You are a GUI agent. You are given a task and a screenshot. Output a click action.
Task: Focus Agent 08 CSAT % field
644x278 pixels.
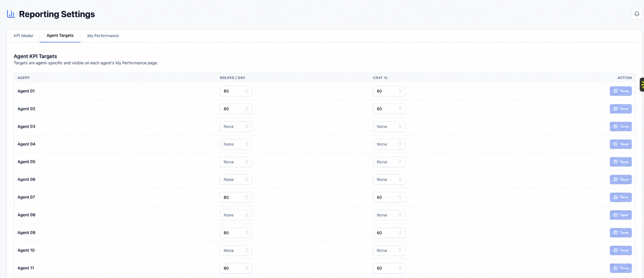(389, 215)
